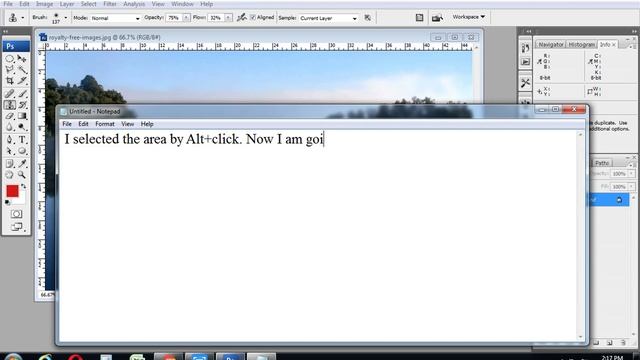Toggle Quick Mask mode

(16, 214)
